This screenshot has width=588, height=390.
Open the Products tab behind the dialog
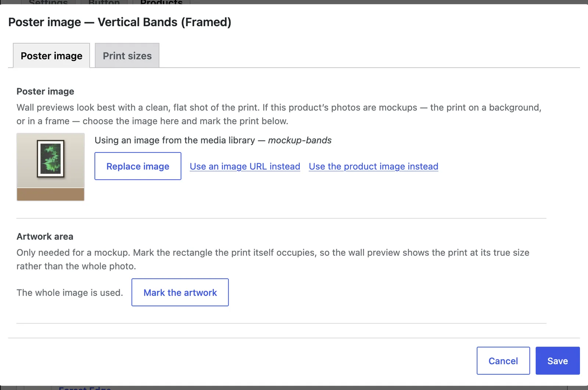coord(161,2)
